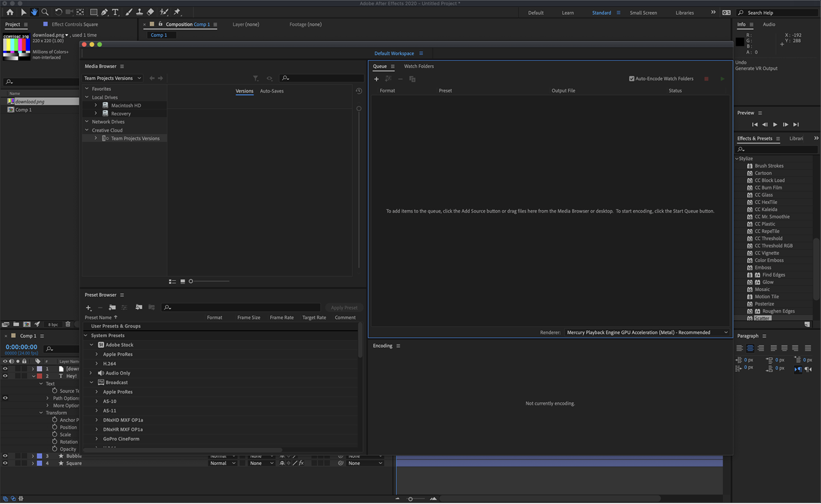Hide the Square layer eye toggle
Viewport: 821px width, 504px height.
pos(5,463)
